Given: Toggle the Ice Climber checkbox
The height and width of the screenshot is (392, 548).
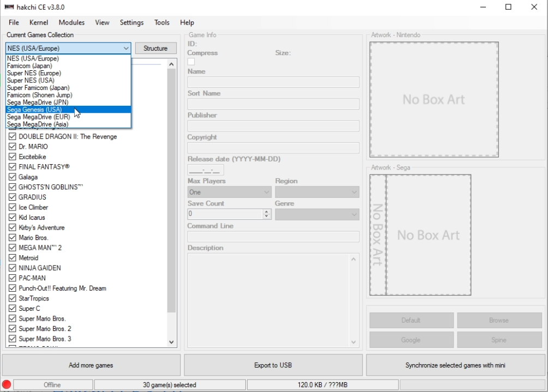Looking at the screenshot, I should click(x=13, y=207).
